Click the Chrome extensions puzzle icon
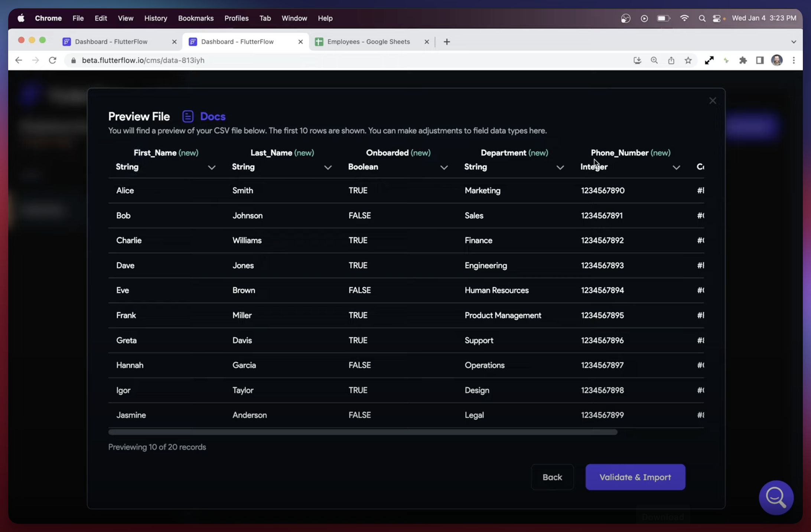Image resolution: width=811 pixels, height=532 pixels. [743, 60]
